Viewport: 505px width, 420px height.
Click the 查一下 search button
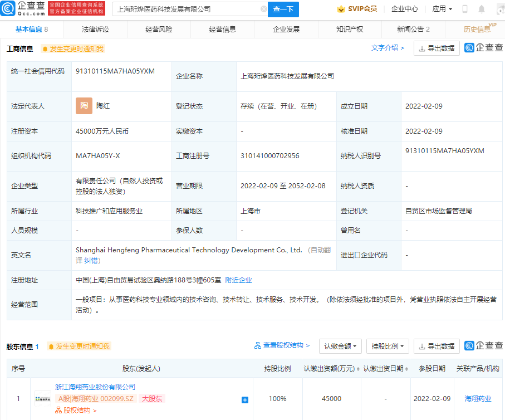point(284,9)
